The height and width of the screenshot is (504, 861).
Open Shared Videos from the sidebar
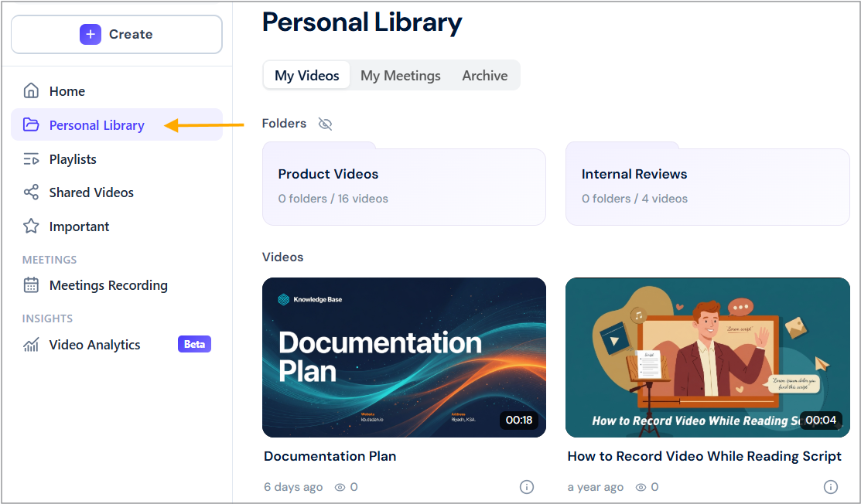[x=116, y=192]
